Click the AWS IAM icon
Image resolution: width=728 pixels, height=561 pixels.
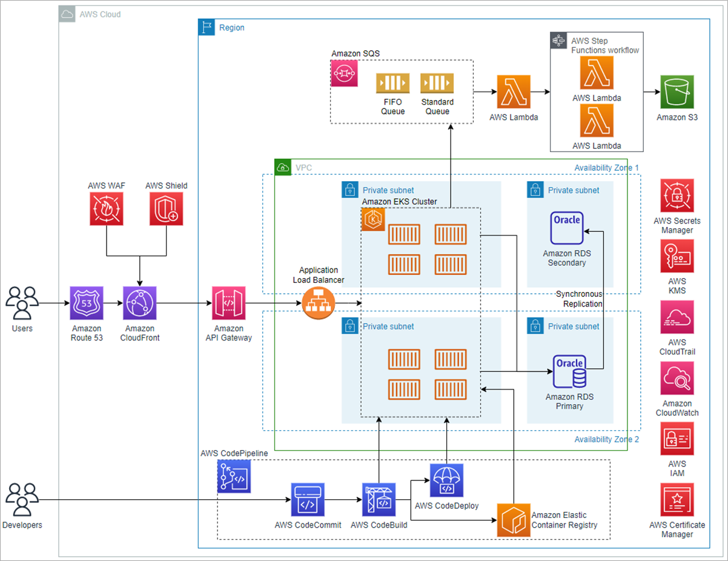point(677,439)
